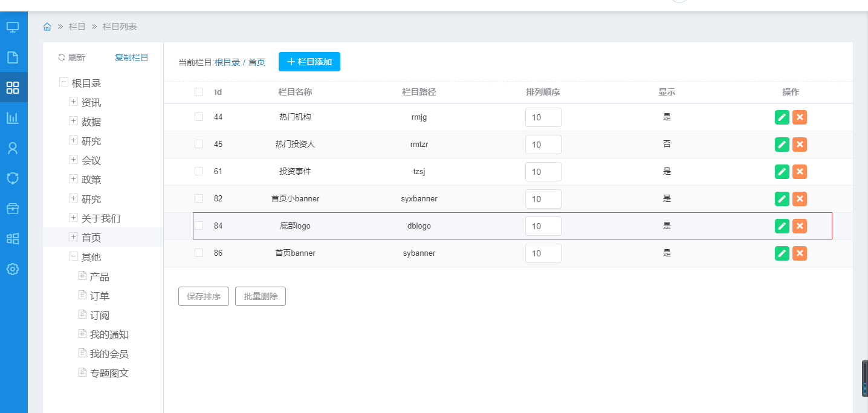Open the user profile icon in sidebar
The width and height of the screenshot is (868, 413).
[x=13, y=148]
